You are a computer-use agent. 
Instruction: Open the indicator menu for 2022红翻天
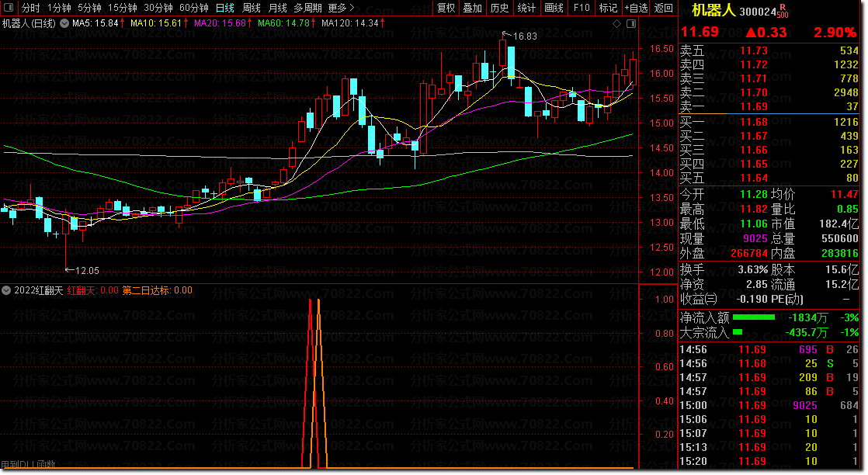[7, 290]
